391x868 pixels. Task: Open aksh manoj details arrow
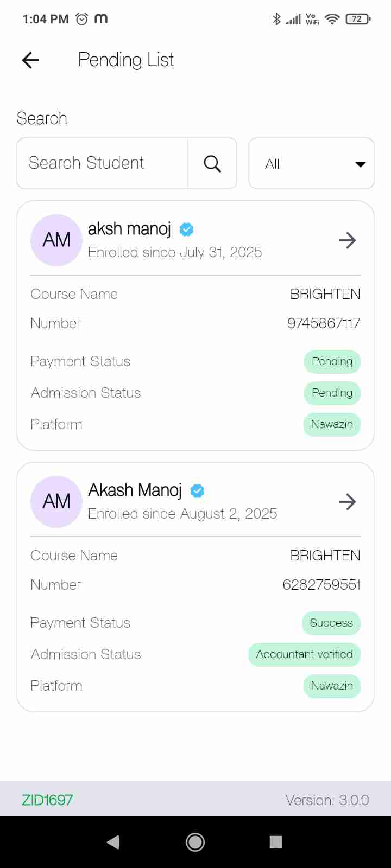[347, 240]
